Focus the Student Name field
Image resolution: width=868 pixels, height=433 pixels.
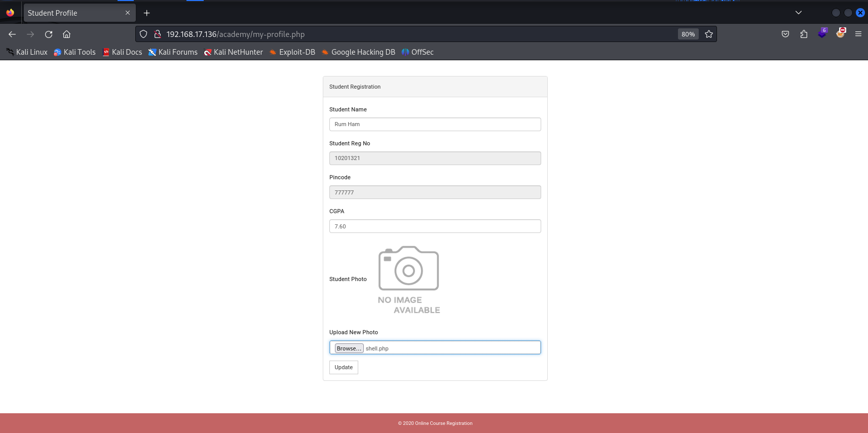[435, 125]
